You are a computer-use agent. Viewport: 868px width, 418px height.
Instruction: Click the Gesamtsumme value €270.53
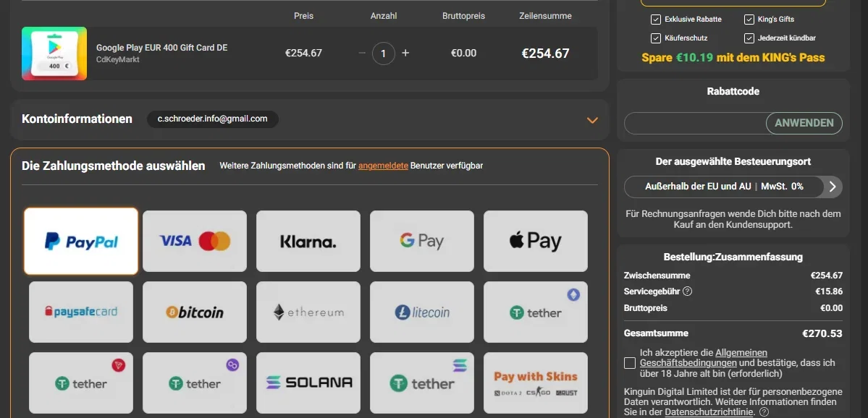click(x=822, y=333)
